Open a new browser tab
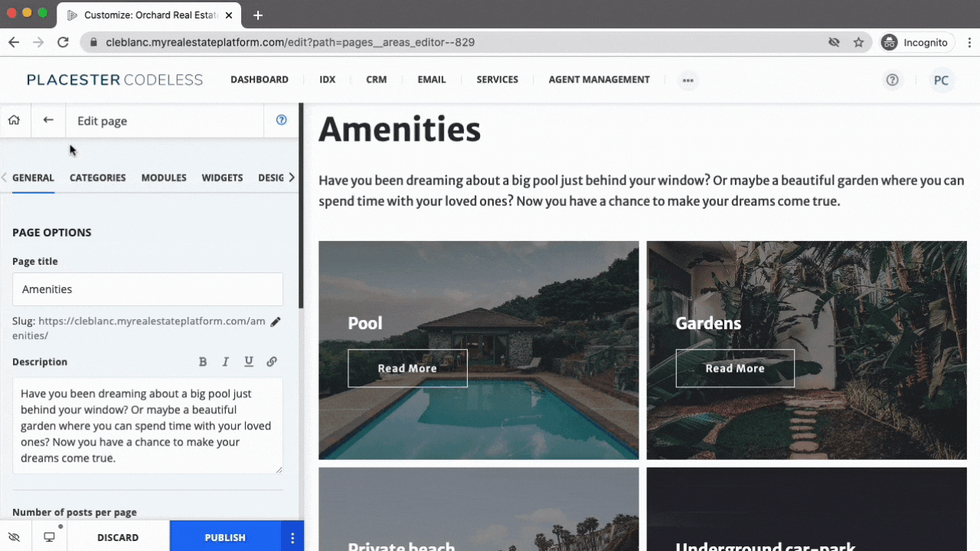Viewport: 980px width, 551px height. pos(258,15)
